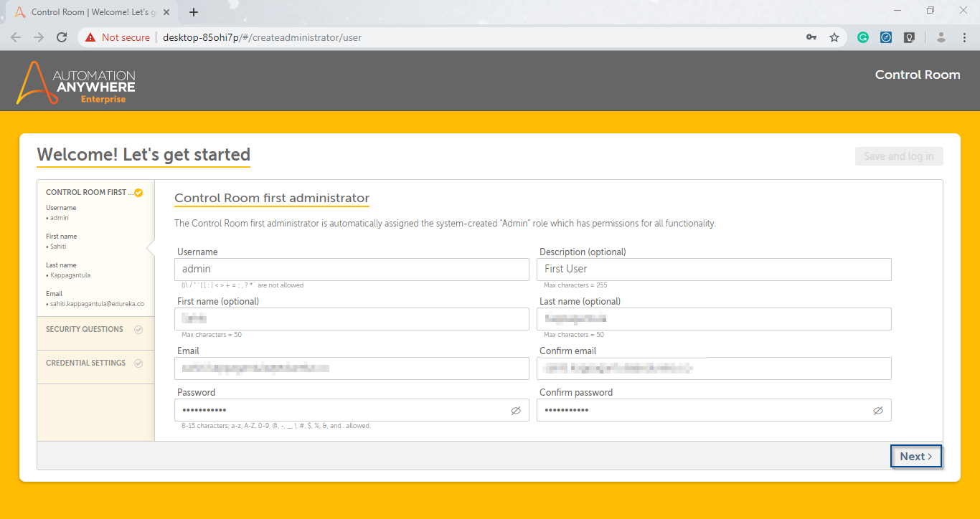Open a new browser tab
Viewport: 980px width, 519px height.
(x=194, y=12)
